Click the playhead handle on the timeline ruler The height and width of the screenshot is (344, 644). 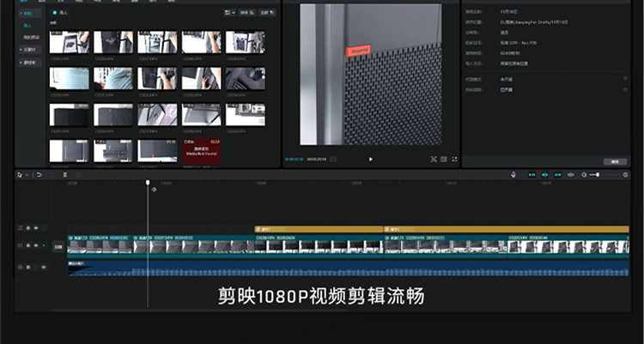148,182
